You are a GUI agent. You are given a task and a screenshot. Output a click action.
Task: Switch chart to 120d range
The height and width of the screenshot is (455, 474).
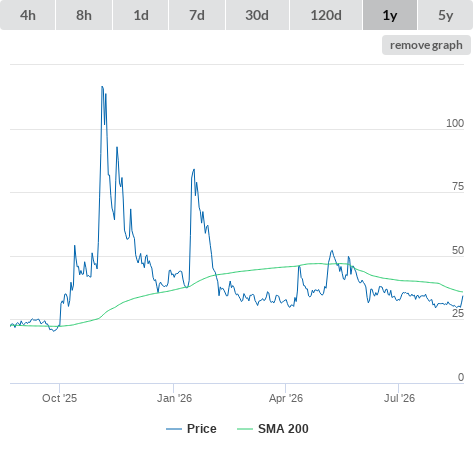pos(326,15)
